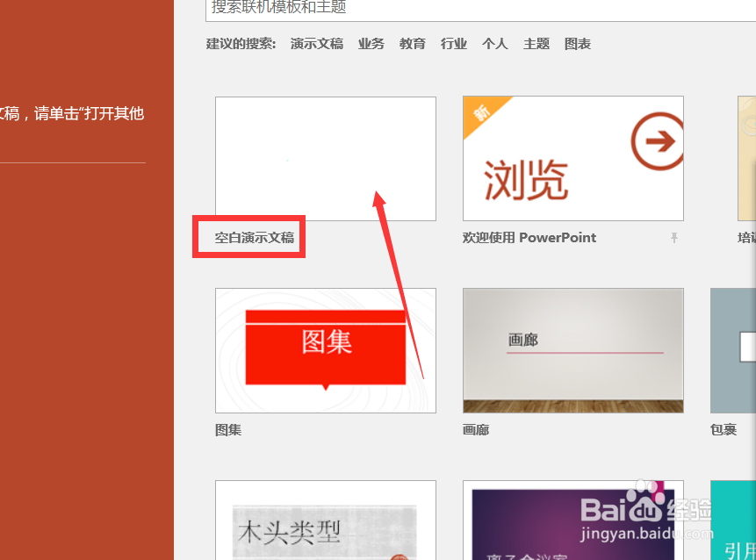Viewport: 756px width, 560px height.
Task: Select the 图集 template
Action: click(325, 350)
